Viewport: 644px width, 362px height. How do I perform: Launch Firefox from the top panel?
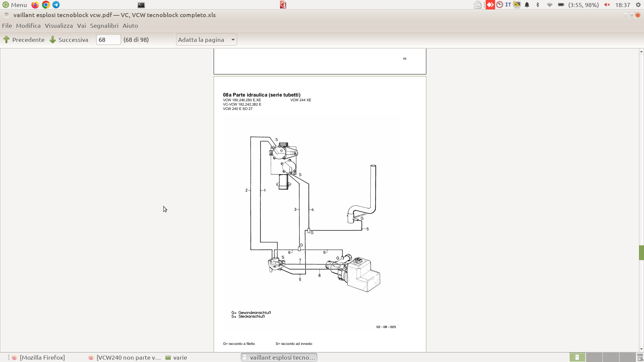pyautogui.click(x=35, y=5)
